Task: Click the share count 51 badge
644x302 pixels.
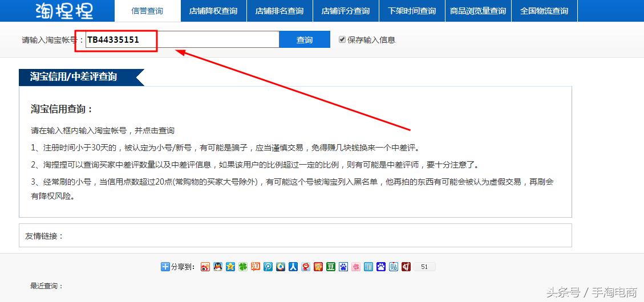Action: [x=424, y=267]
